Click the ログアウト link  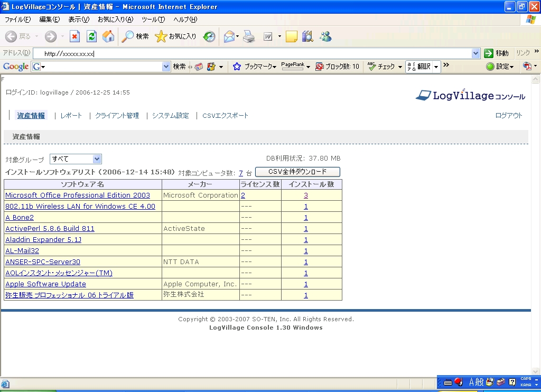pyautogui.click(x=509, y=116)
